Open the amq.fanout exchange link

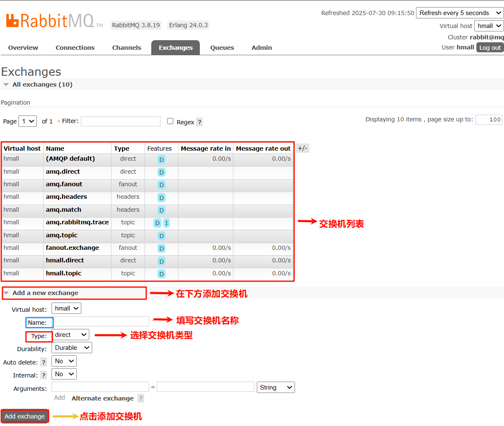point(64,184)
